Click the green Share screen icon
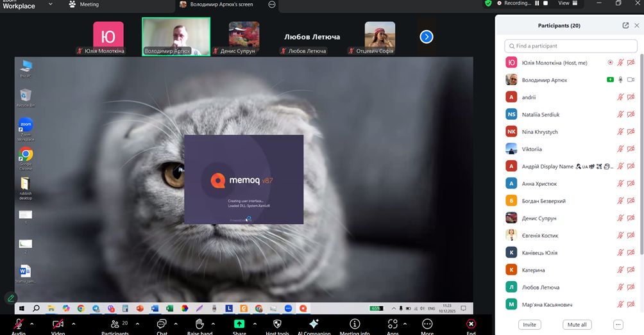644x335 pixels. (x=239, y=324)
